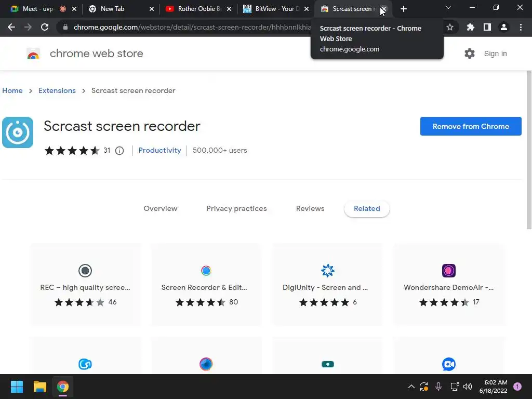Show hidden system tray icons
This screenshot has width=532, height=399.
pyautogui.click(x=411, y=387)
